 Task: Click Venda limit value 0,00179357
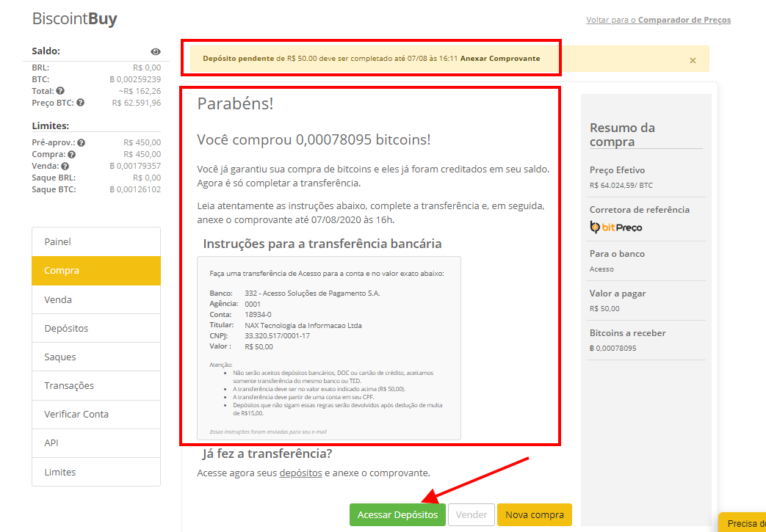tap(135, 166)
